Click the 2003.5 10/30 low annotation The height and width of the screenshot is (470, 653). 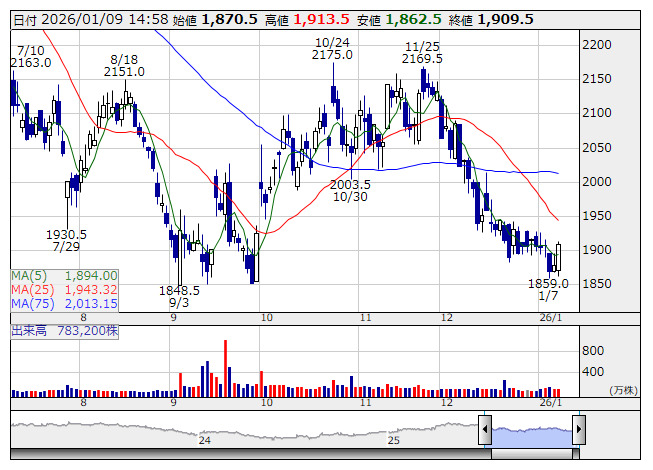[x=350, y=191]
